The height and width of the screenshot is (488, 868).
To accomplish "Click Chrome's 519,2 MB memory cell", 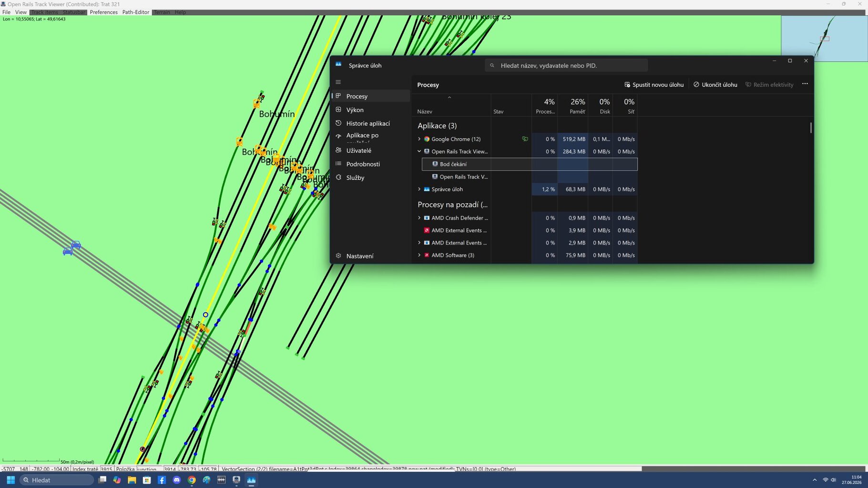I will click(572, 139).
